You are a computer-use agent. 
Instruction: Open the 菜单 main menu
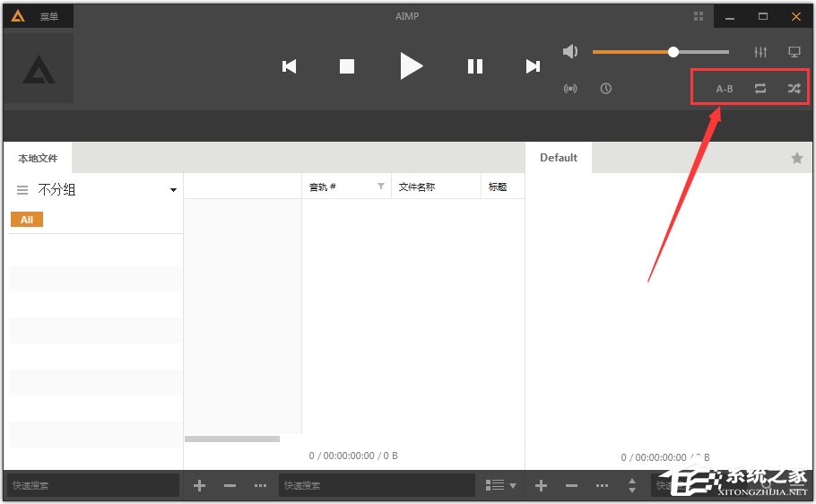pos(48,16)
